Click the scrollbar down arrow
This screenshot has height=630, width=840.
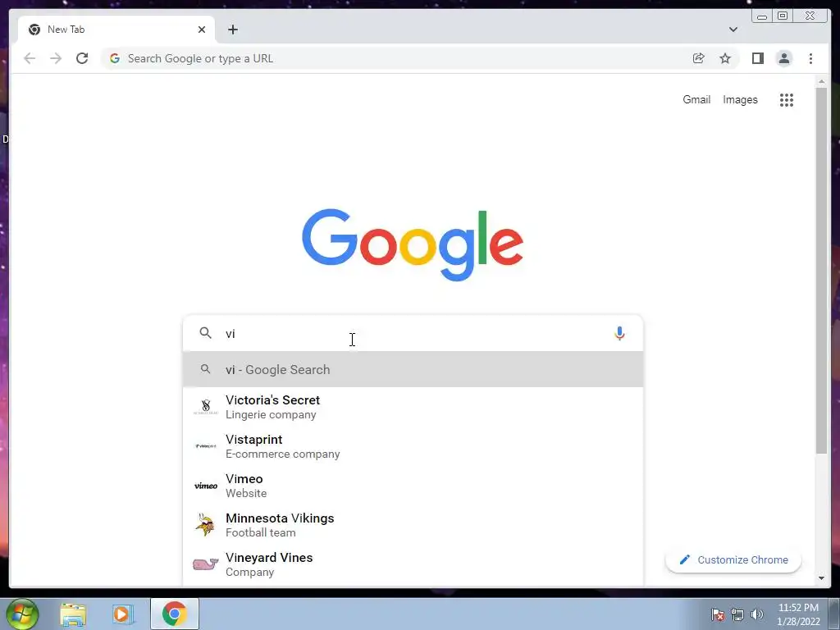coord(821,578)
